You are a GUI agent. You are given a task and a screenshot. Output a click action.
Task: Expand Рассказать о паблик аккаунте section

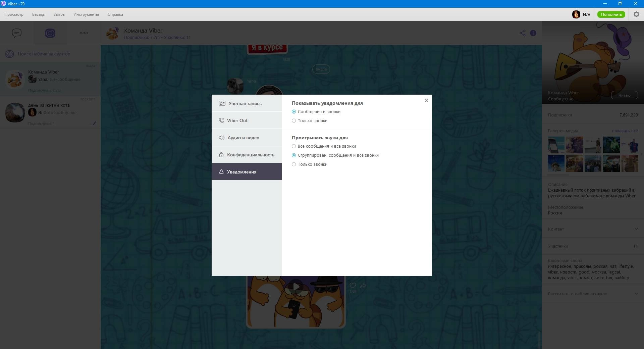click(593, 294)
